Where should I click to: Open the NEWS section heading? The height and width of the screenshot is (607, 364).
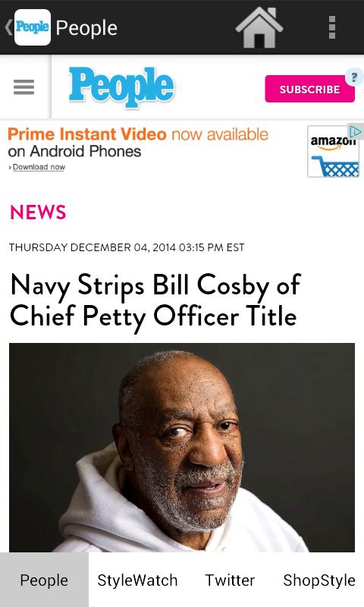click(38, 212)
